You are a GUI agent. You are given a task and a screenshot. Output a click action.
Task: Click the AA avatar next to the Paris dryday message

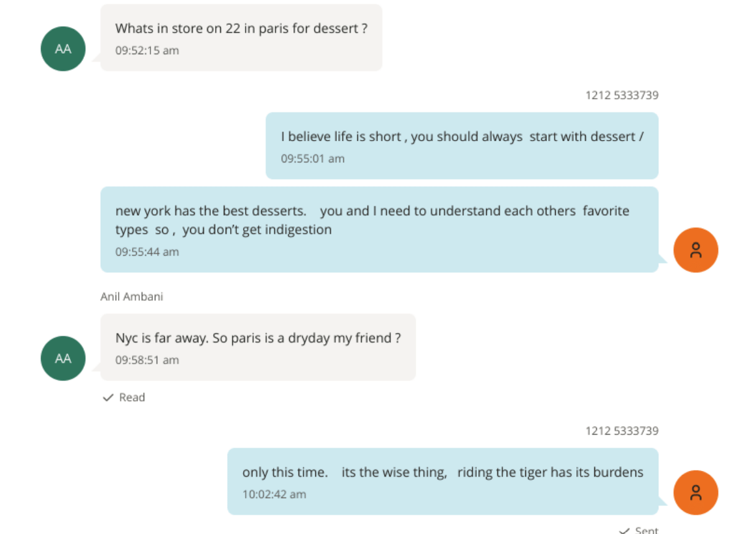(x=62, y=359)
